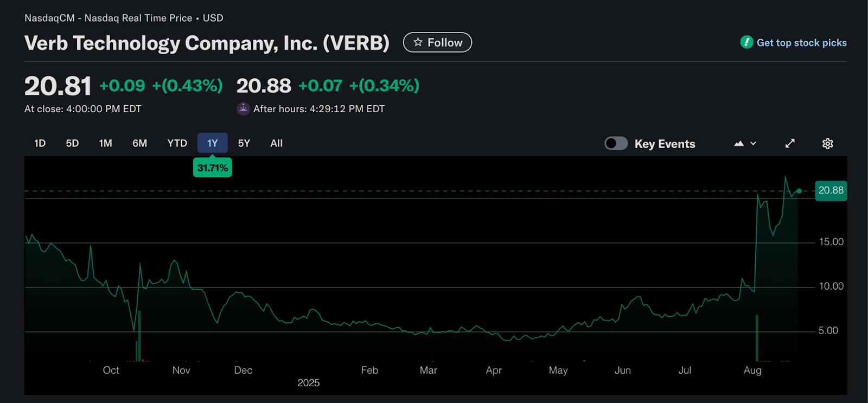Select the 1D time range

pos(40,143)
